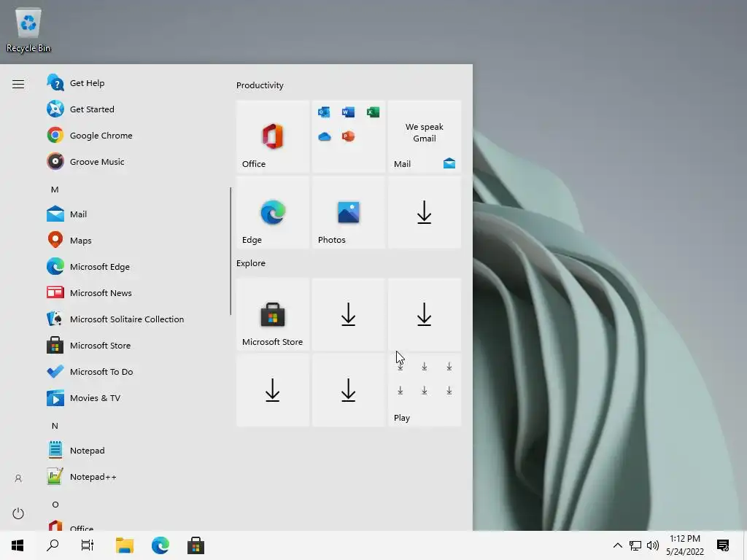The width and height of the screenshot is (747, 560).
Task: Click the letter N group header
Action: click(55, 426)
